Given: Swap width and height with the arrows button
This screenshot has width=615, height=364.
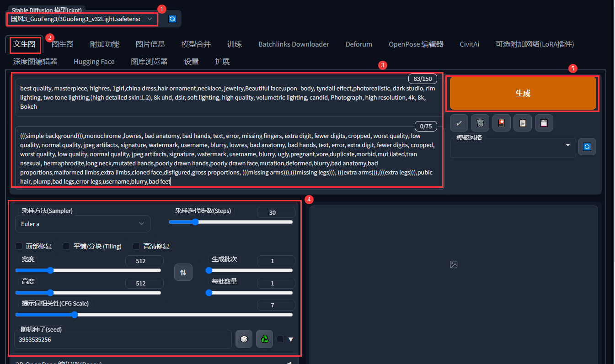Looking at the screenshot, I should click(x=183, y=272).
